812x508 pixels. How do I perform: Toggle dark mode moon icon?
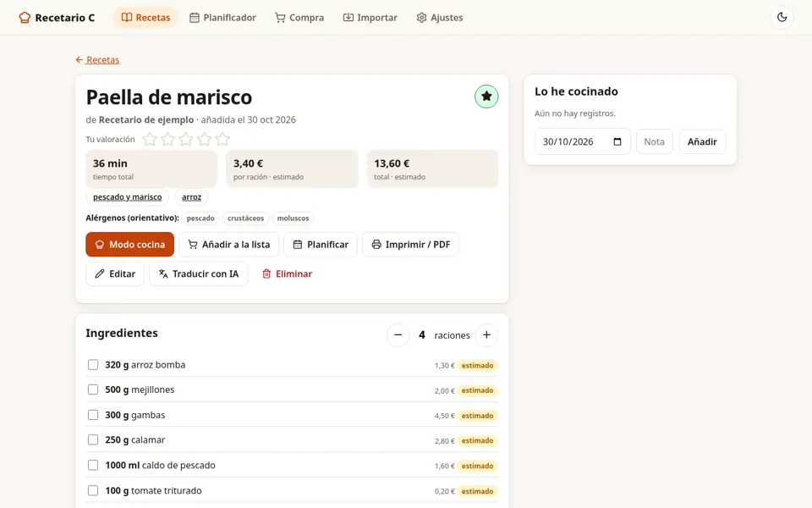click(782, 17)
